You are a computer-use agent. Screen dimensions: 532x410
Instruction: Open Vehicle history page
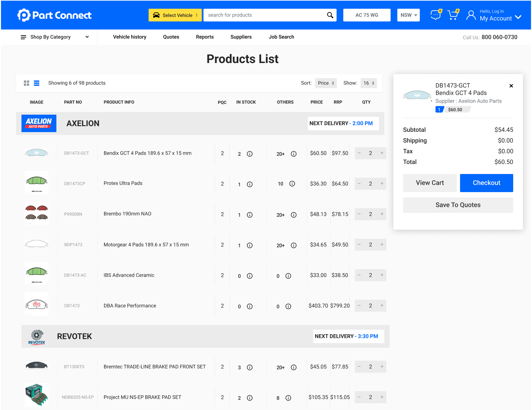click(x=130, y=37)
